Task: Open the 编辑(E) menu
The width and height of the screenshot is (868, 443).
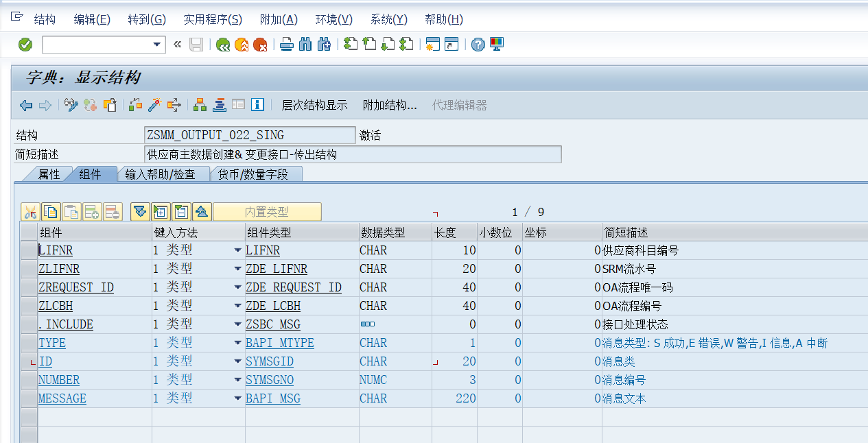Action: point(92,19)
